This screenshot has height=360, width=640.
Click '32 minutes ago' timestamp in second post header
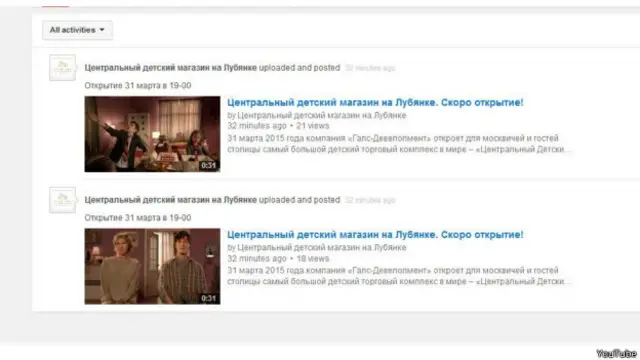[370, 200]
